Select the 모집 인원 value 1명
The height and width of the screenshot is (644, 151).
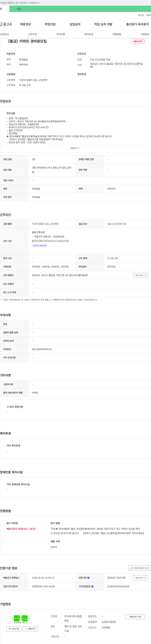[x=34, y=159]
